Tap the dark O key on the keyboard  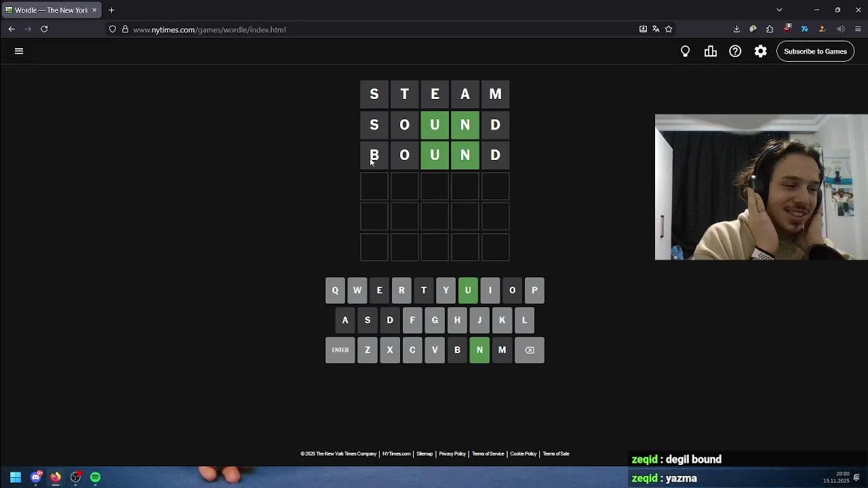(x=512, y=291)
